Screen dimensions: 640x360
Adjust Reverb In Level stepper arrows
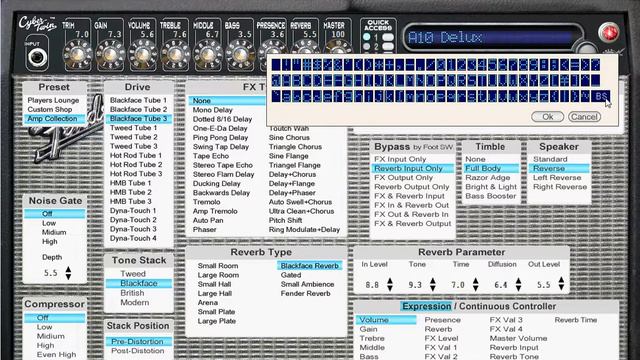(390, 284)
